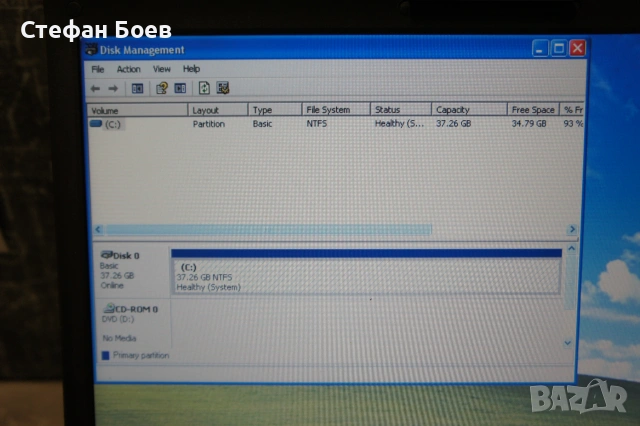Screen dimensions: 640x426
Task: Sort by the File System column header
Action: [336, 110]
